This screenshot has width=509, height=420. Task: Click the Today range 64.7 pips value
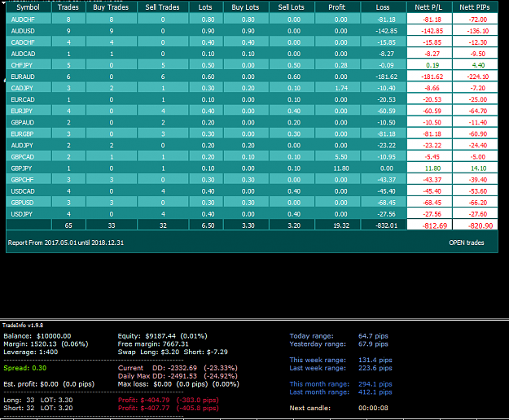(x=373, y=336)
